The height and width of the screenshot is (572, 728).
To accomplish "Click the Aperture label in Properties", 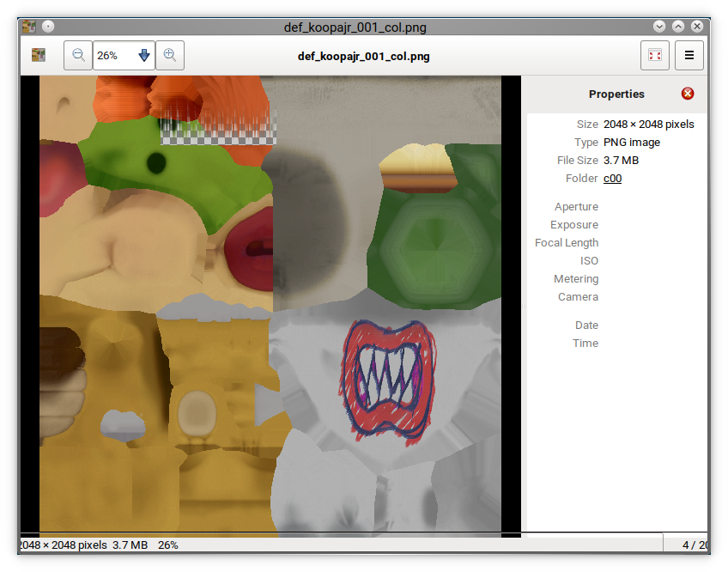I will pyautogui.click(x=576, y=207).
